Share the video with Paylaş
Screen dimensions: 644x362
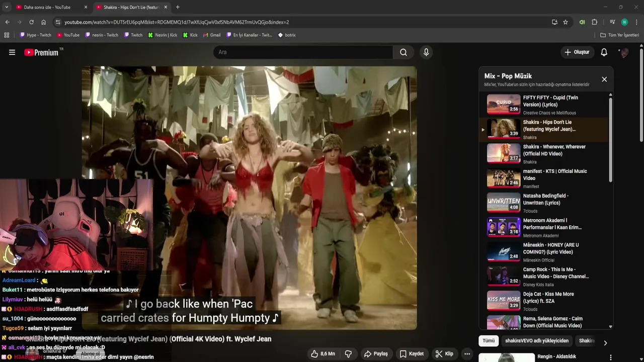(376, 354)
